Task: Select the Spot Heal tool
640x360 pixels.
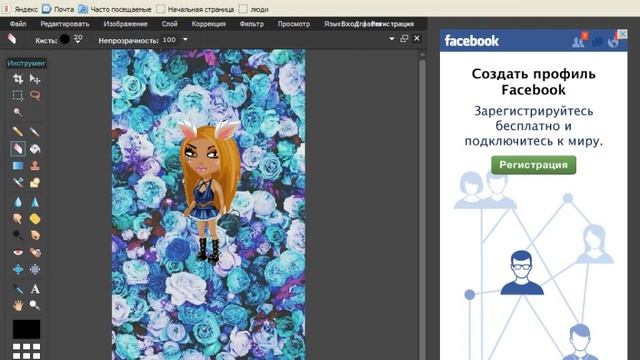Action: (x=35, y=252)
